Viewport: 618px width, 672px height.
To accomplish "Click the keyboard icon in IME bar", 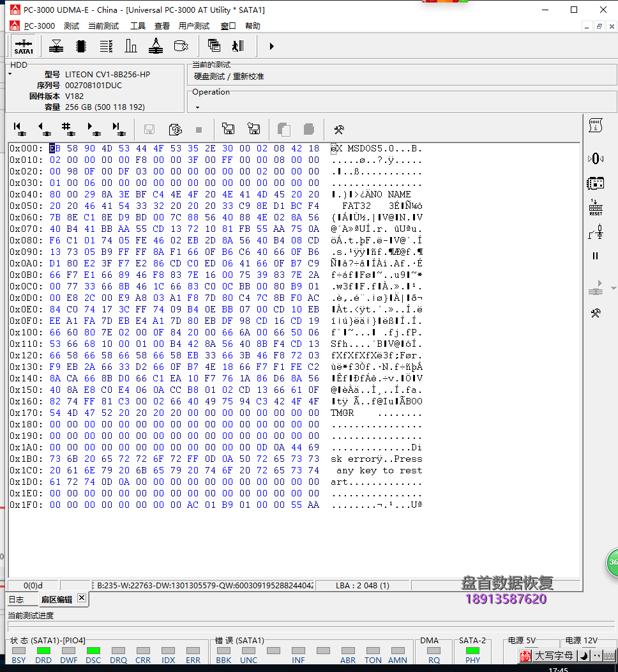I will point(610,656).
